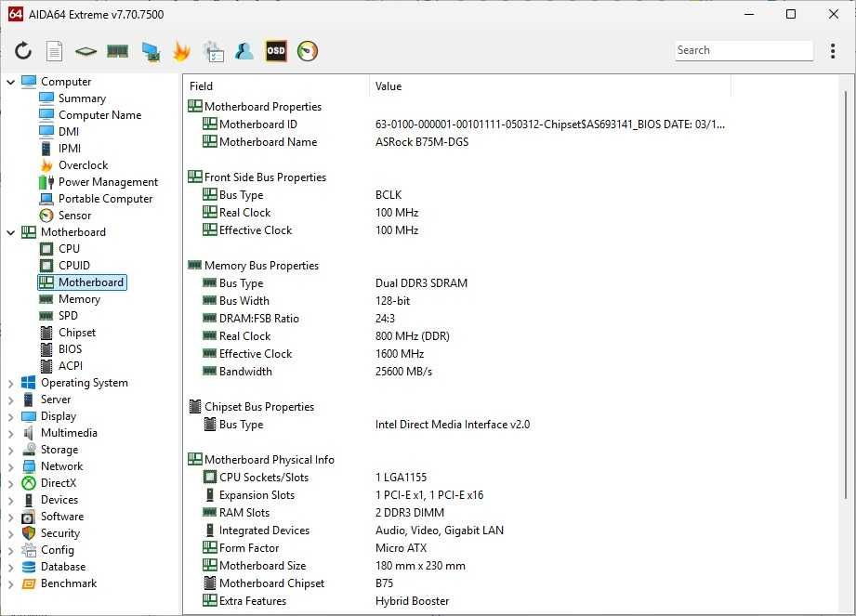Open the Report document icon in toolbar

click(x=54, y=51)
